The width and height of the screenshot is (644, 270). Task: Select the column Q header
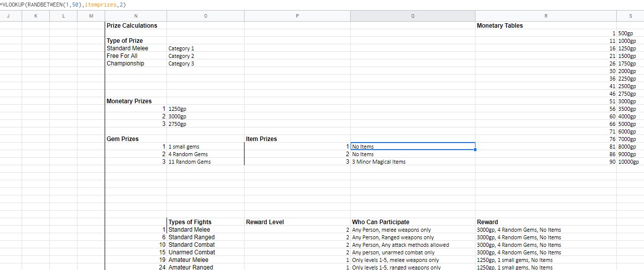point(413,16)
